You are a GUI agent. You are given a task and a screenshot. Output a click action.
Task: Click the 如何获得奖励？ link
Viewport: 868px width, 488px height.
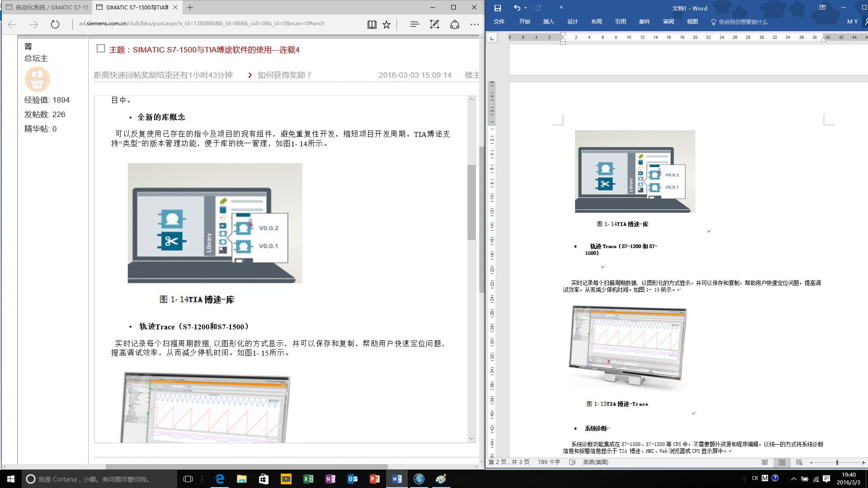[x=284, y=75]
